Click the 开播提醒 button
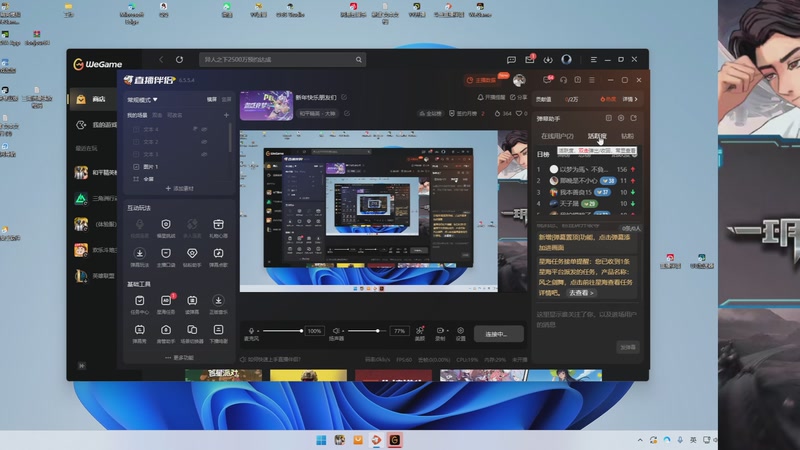 point(491,97)
